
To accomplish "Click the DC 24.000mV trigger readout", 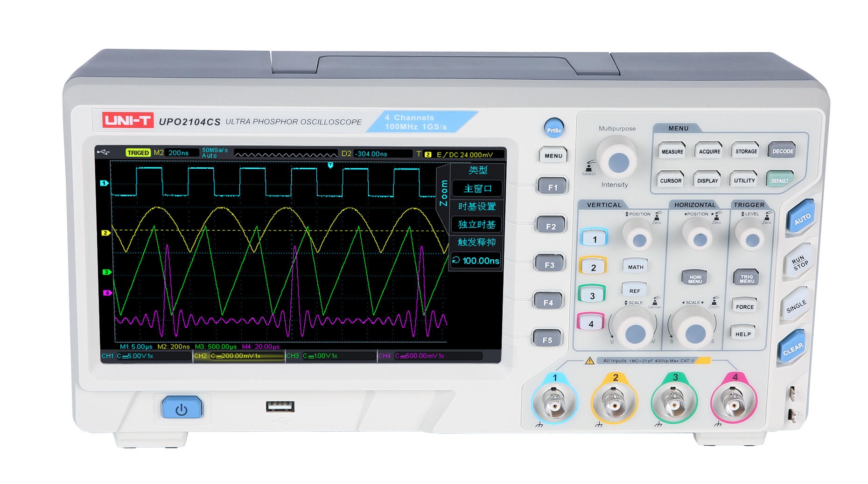I will pos(470,155).
